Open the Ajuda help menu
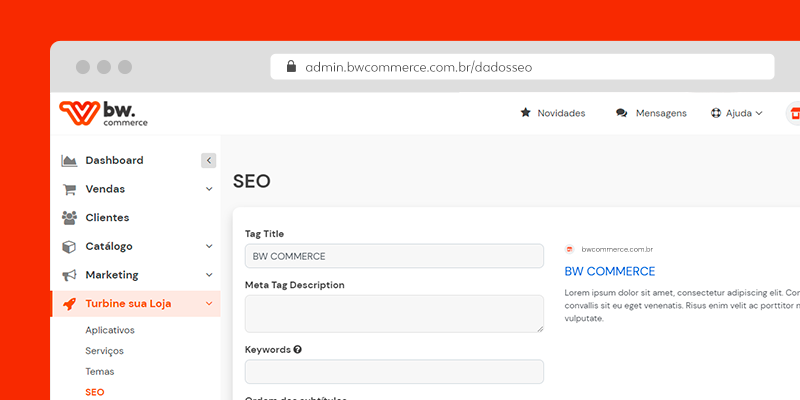The height and width of the screenshot is (400, 800). coord(739,113)
